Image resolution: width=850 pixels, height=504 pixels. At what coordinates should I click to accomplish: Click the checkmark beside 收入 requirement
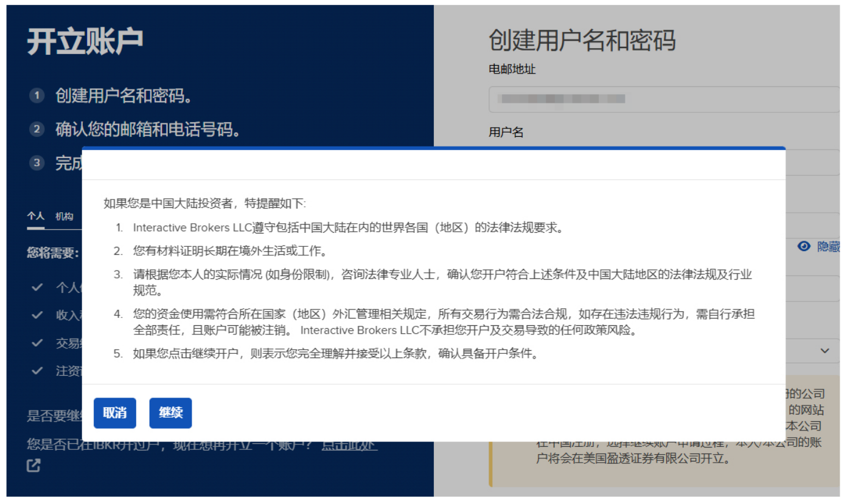(x=38, y=315)
